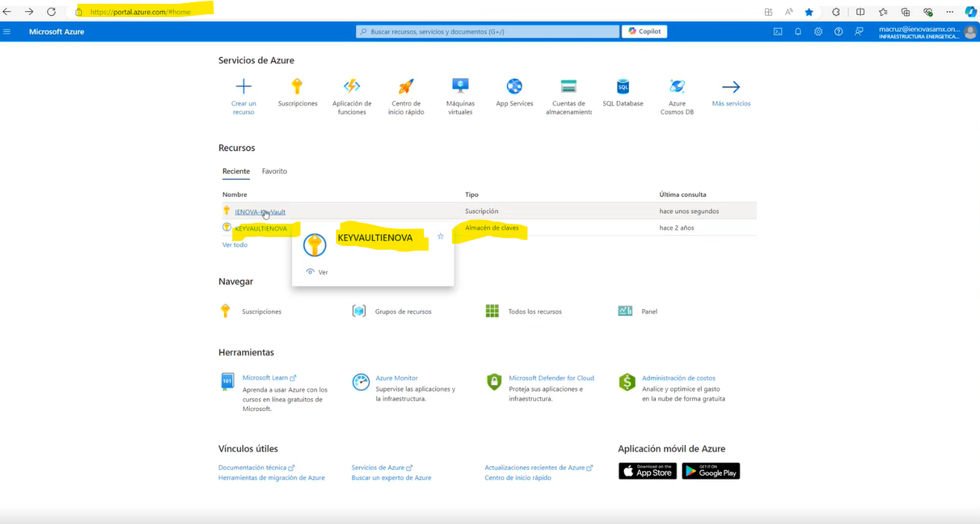The height and width of the screenshot is (524, 980).
Task: Mark KEYVAULTIENOVA as favorite with the star
Action: (440, 236)
